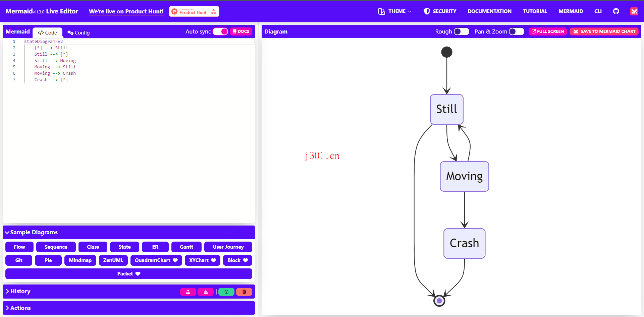The image size is (644, 317).
Task: Turn on Pan & Zoom
Action: pos(516,31)
